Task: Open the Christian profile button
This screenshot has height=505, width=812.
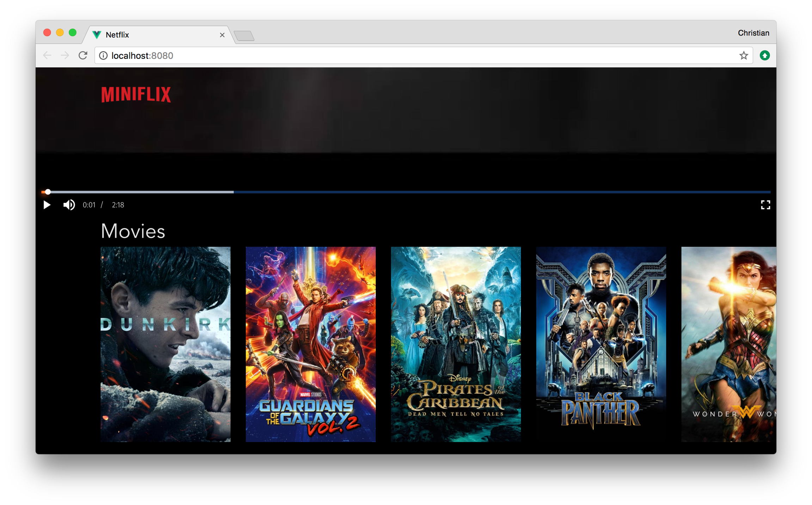Action: click(x=753, y=33)
